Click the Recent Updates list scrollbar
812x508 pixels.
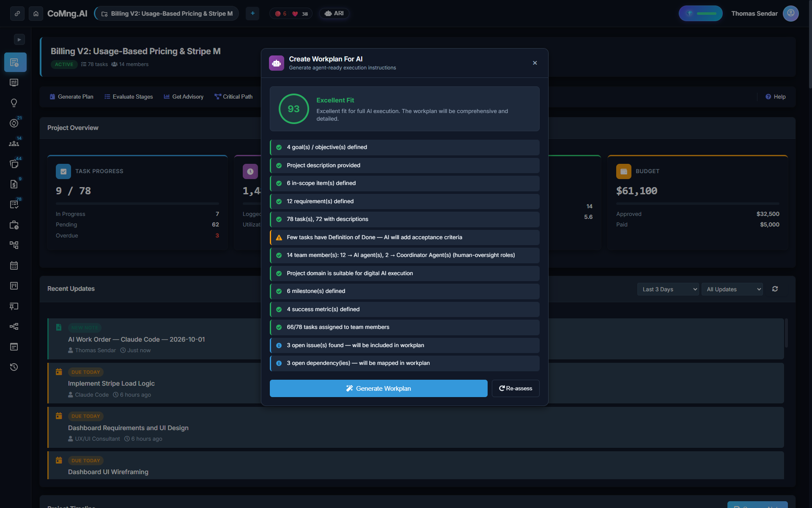pos(786,333)
